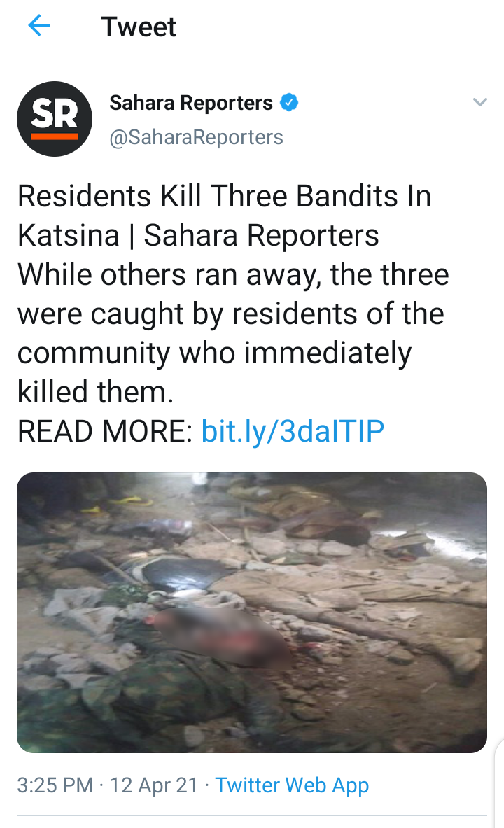Click the 12 Apr 21 date
Image resolution: width=504 pixels, height=828 pixels.
(154, 785)
